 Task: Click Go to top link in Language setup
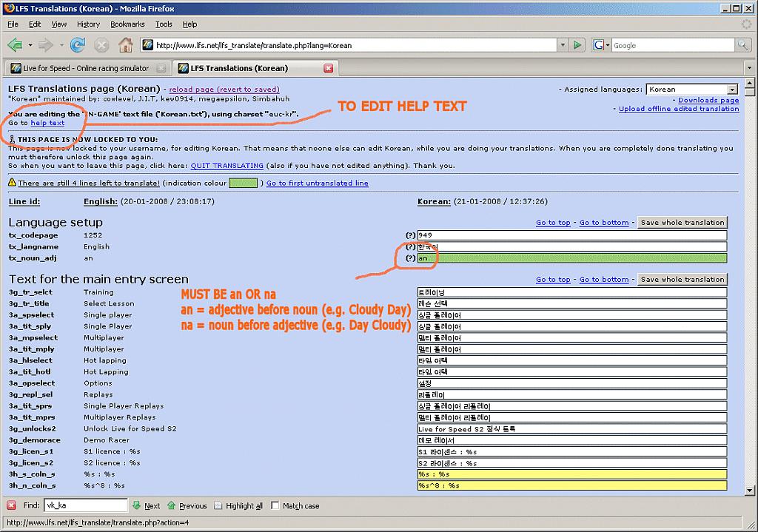tap(553, 222)
